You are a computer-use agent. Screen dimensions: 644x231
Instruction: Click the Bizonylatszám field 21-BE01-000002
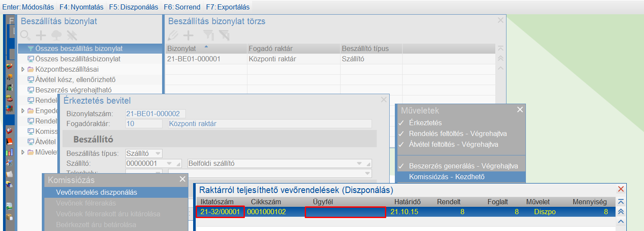pyautogui.click(x=155, y=114)
